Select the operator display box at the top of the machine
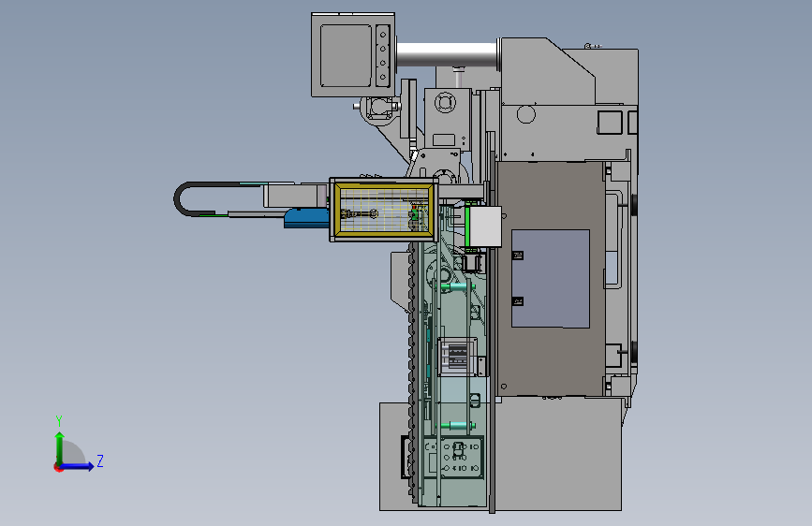The image size is (812, 526). click(353, 55)
